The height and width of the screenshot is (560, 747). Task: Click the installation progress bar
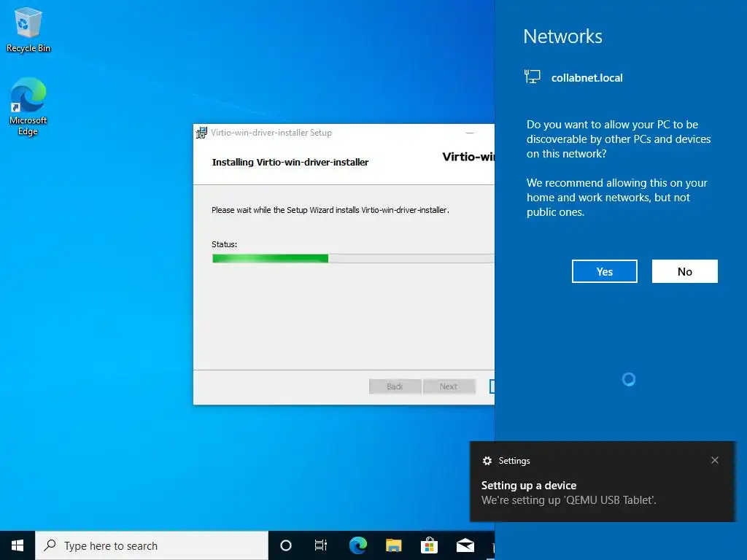click(353, 258)
